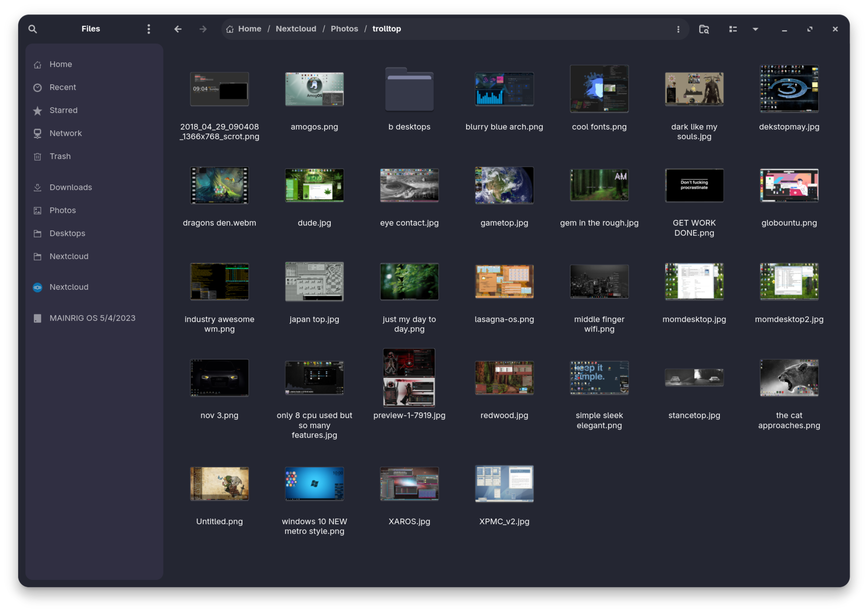
Task: Open Downloads in the sidebar
Action: point(94,188)
